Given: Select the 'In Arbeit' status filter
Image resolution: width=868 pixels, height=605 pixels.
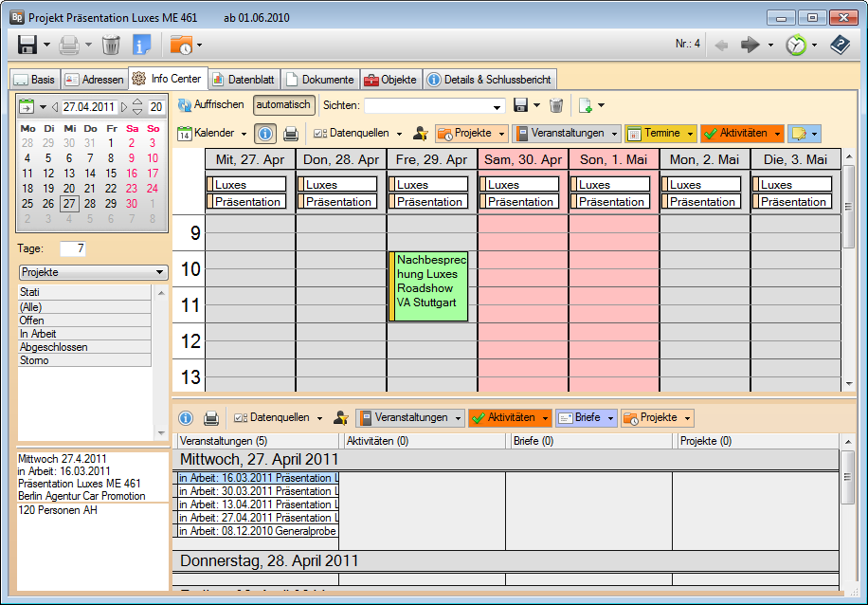Looking at the screenshot, I should pyautogui.click(x=38, y=334).
